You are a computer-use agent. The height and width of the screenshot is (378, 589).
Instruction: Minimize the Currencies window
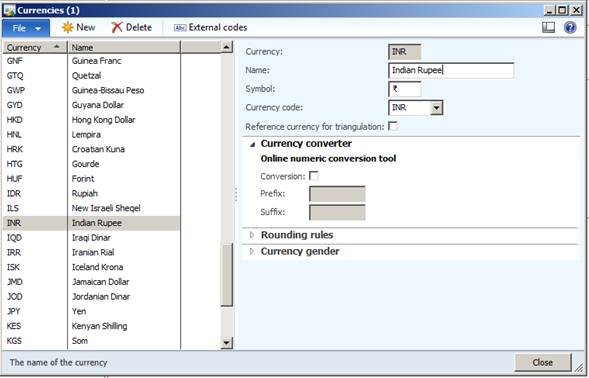(550, 10)
